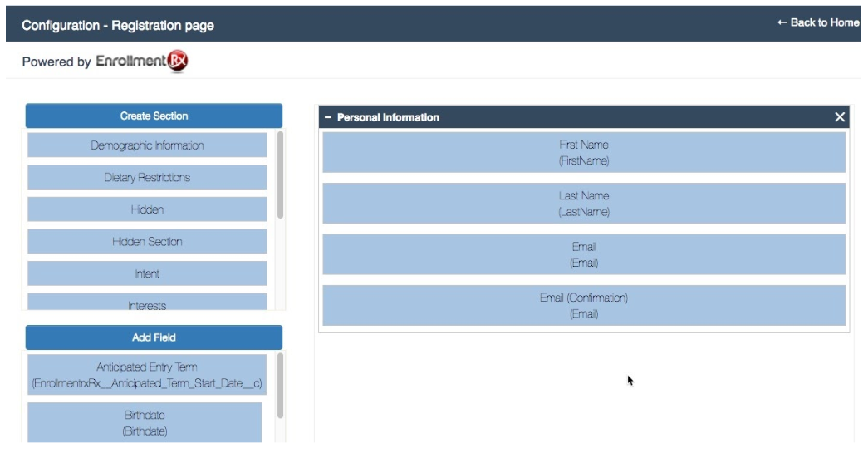Screen dimensions: 868x458
Task: Click the EnrollmentRx logo
Action: point(142,62)
